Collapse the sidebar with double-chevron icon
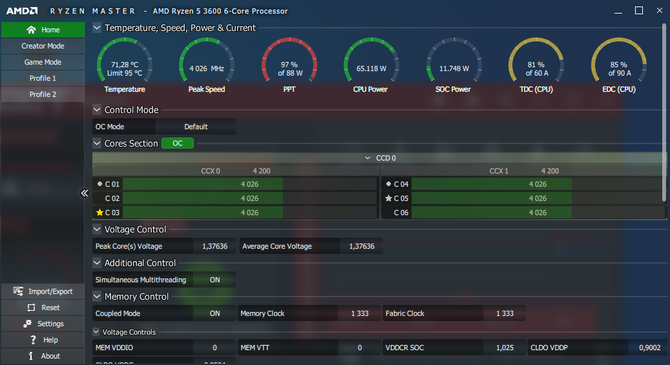670x365 pixels. [x=85, y=193]
